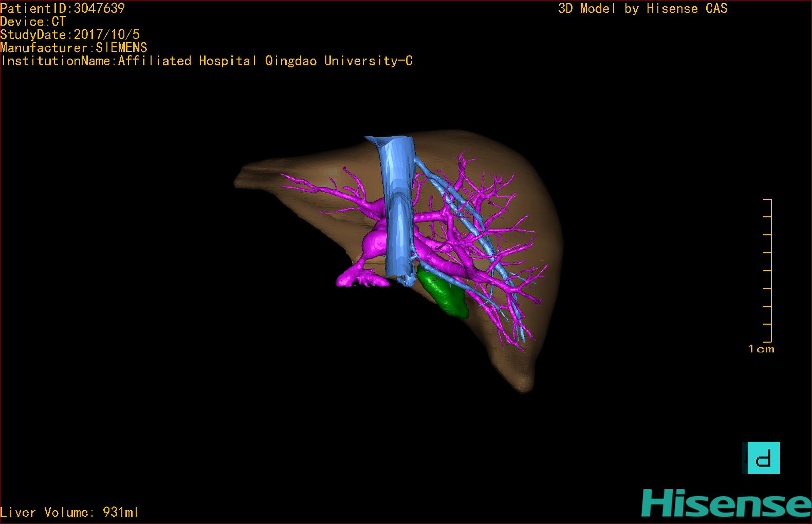Select the StudyDate:2017/10/5 text
Screen dimensions: 812x524
(x=70, y=35)
